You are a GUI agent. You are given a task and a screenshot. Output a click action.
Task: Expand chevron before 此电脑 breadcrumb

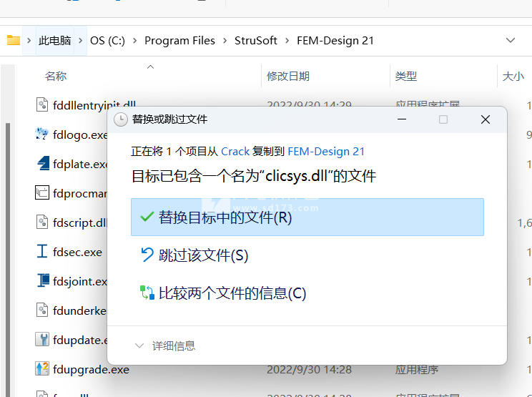(x=29, y=41)
